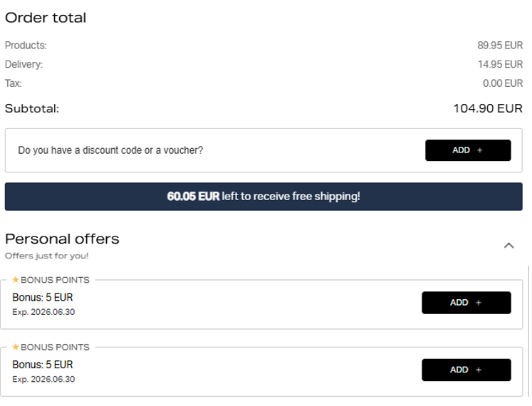This screenshot has height=406, width=532.
Task: Click the plus icon on the second bonus ADD button
Action: click(478, 370)
